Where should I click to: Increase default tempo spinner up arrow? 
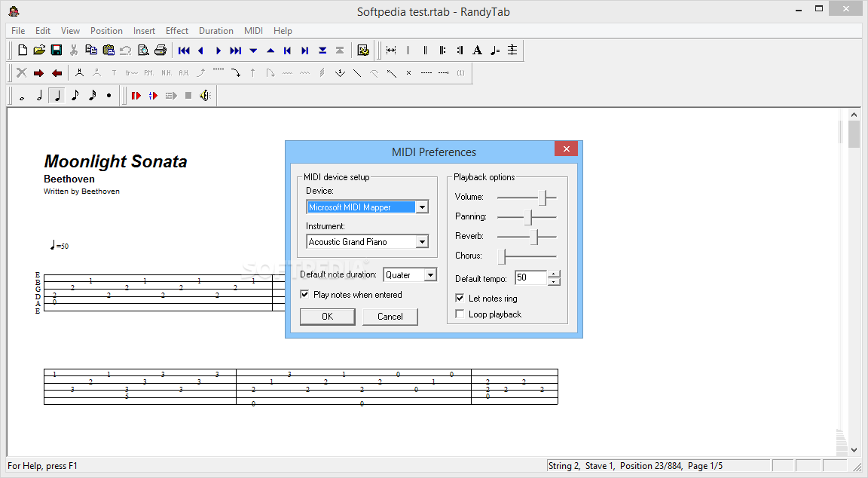pyautogui.click(x=554, y=274)
